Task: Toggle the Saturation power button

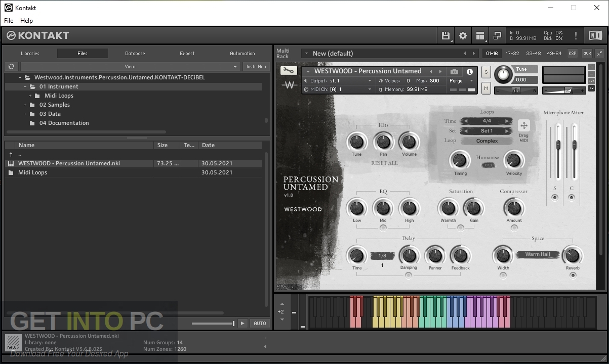Action: [460, 228]
